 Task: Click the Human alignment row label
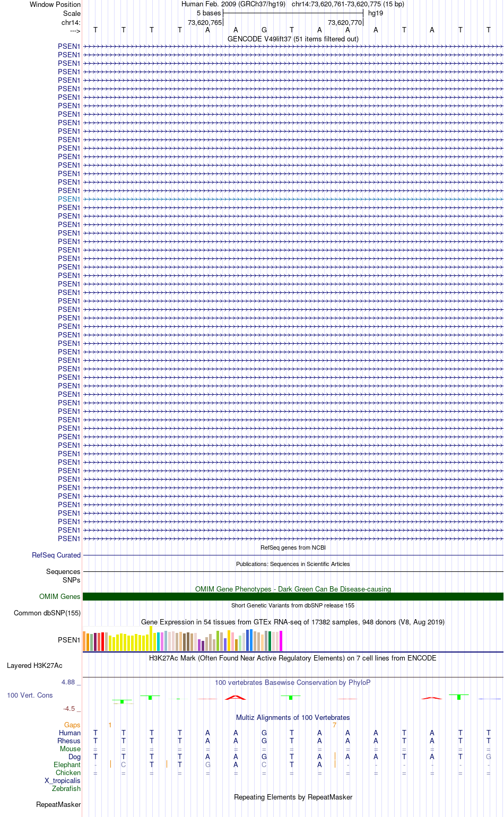pyautogui.click(x=69, y=733)
